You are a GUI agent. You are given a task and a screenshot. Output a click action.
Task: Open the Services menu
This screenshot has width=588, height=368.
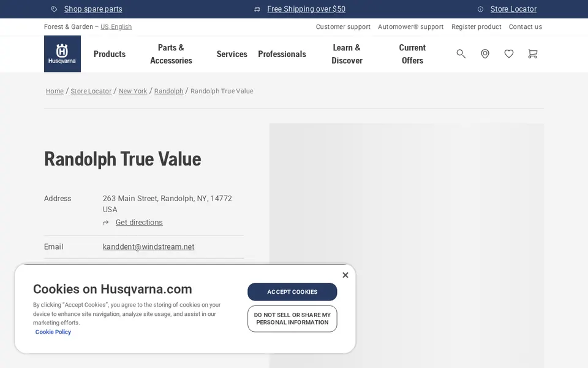click(x=232, y=54)
